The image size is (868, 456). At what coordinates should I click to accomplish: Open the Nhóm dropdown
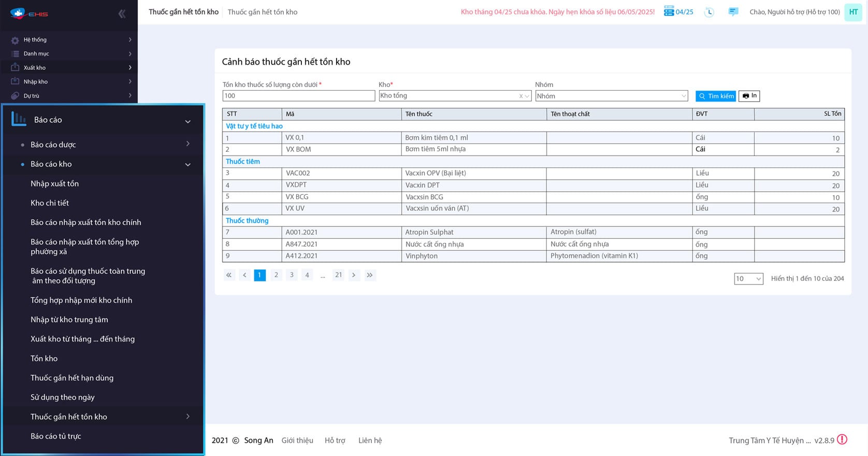[x=611, y=96]
